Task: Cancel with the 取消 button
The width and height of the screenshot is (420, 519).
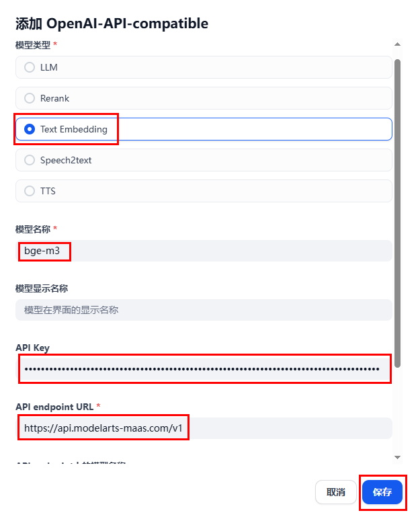Action: point(335,492)
